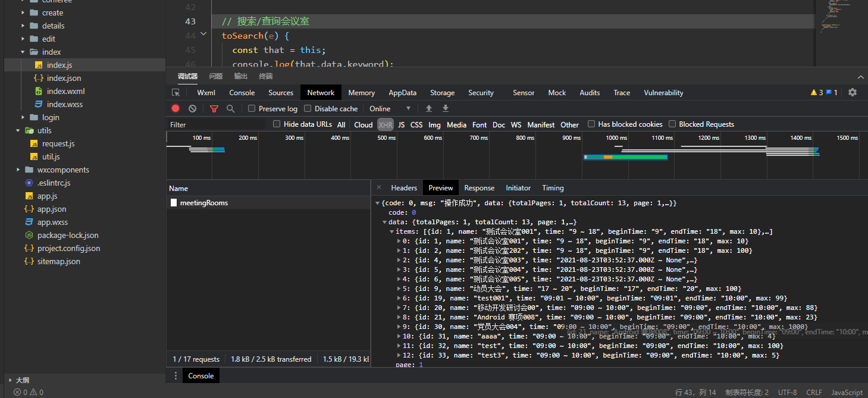
Task: Toggle Blocked Requests checkbox
Action: click(x=672, y=124)
